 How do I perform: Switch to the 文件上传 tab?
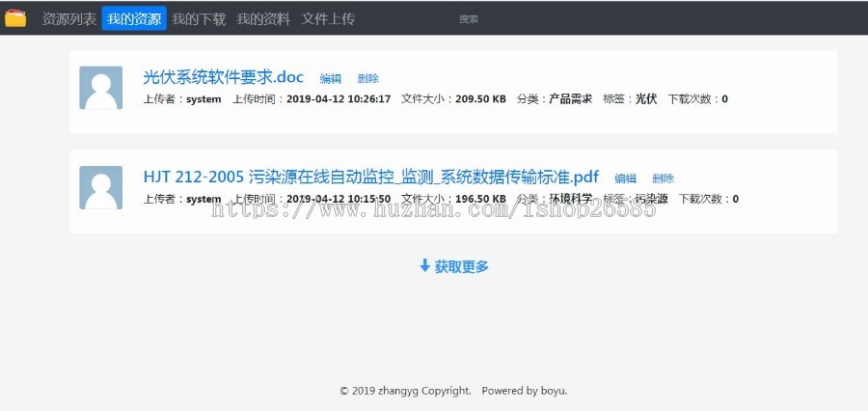coord(328,19)
